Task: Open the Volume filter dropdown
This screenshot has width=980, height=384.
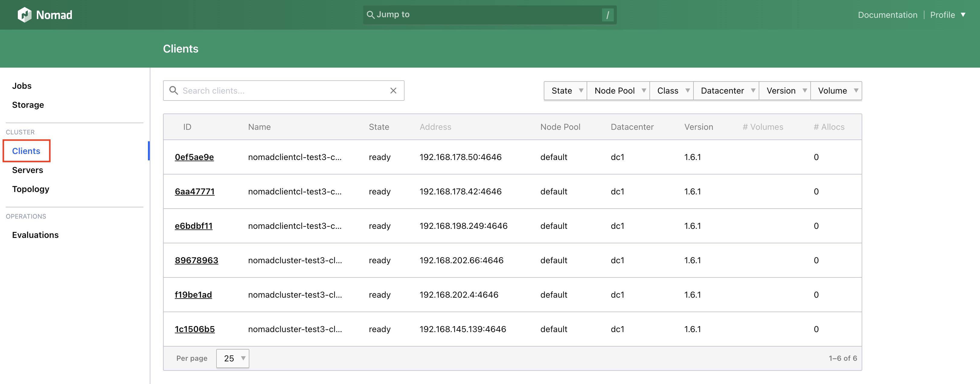Action: click(x=837, y=91)
